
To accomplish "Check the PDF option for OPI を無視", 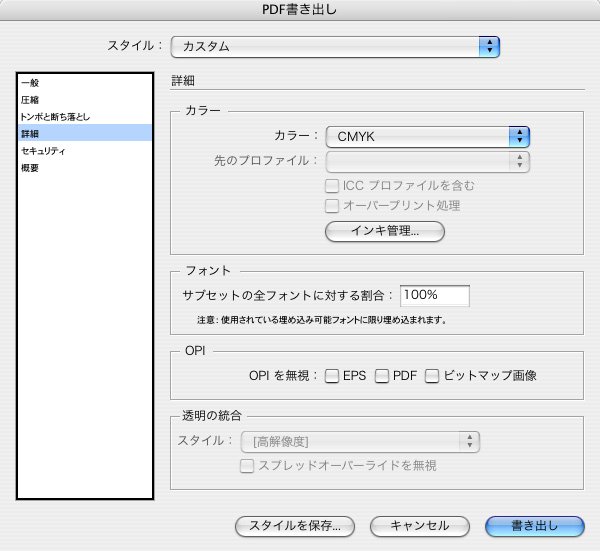I will click(x=382, y=376).
